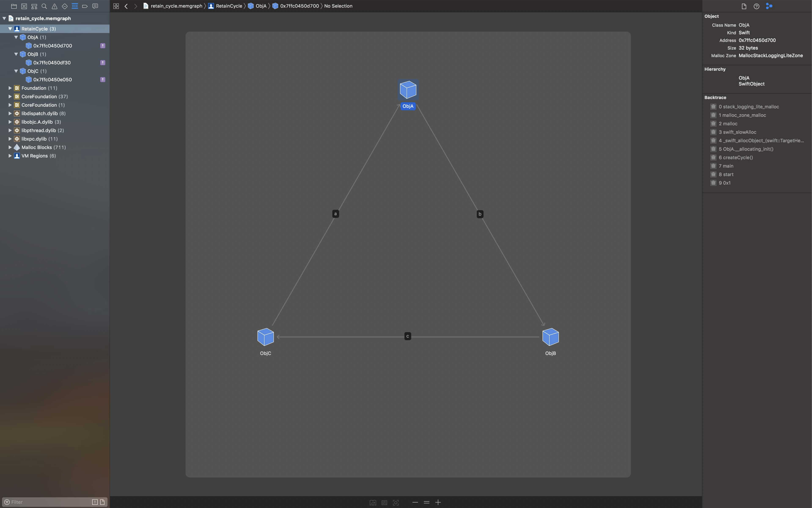Open the Issue navigator warning triangle
Image resolution: width=812 pixels, height=508 pixels.
pos(54,6)
